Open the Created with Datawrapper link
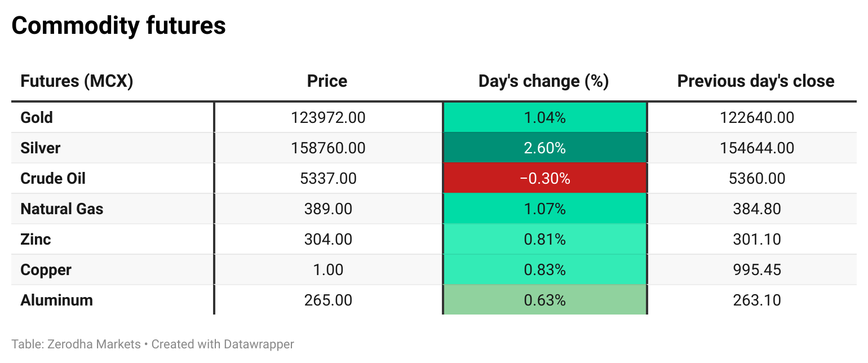 coord(223,344)
